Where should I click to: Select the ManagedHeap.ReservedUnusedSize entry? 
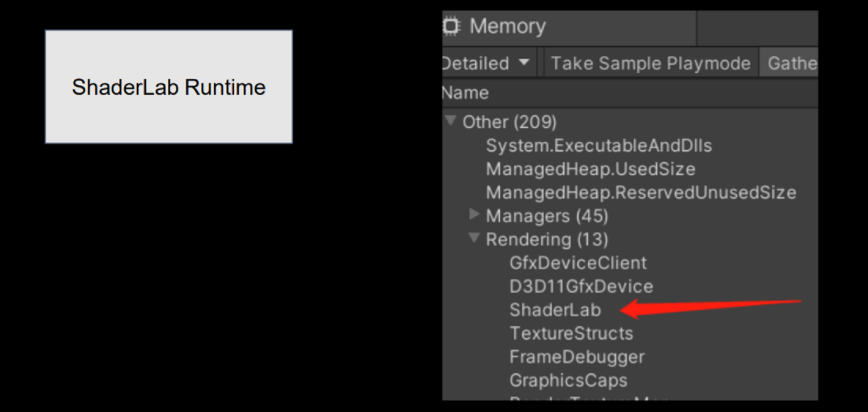click(640, 192)
